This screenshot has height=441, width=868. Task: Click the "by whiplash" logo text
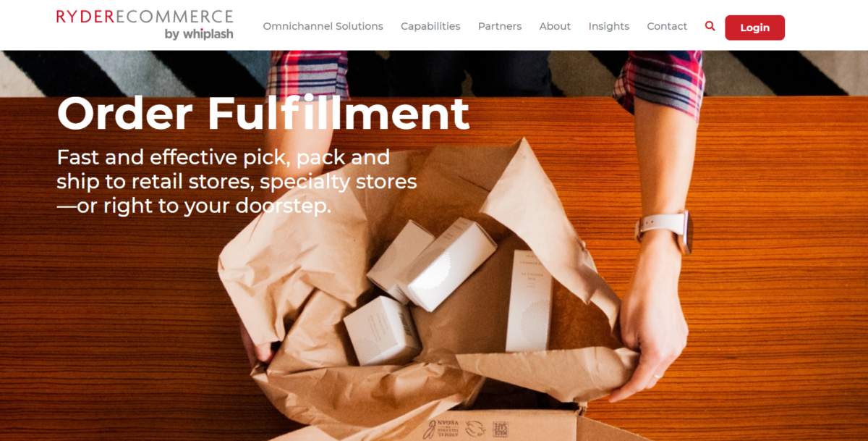pos(199,34)
